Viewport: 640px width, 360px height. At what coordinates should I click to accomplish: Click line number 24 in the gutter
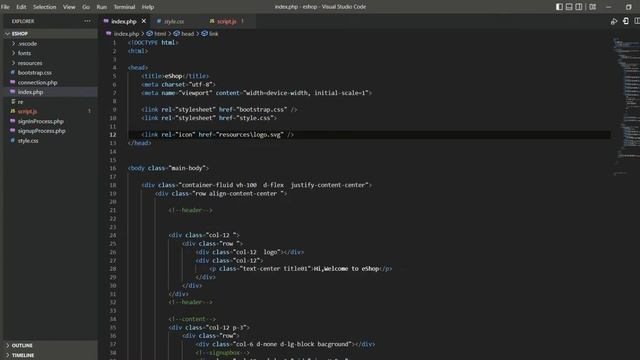pyautogui.click(x=113, y=235)
